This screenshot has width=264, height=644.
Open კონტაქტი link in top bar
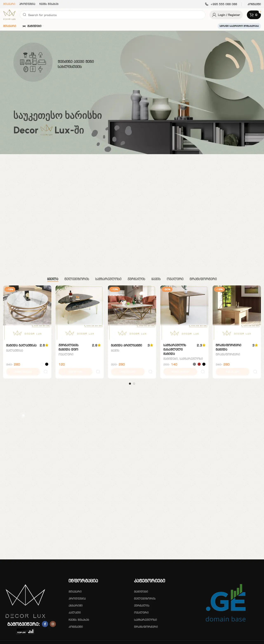click(x=254, y=4)
